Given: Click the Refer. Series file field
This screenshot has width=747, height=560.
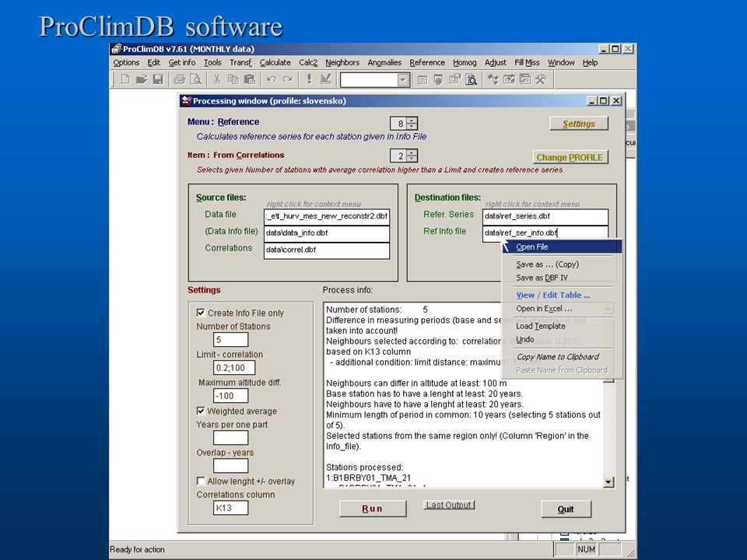Looking at the screenshot, I should coord(545,216).
